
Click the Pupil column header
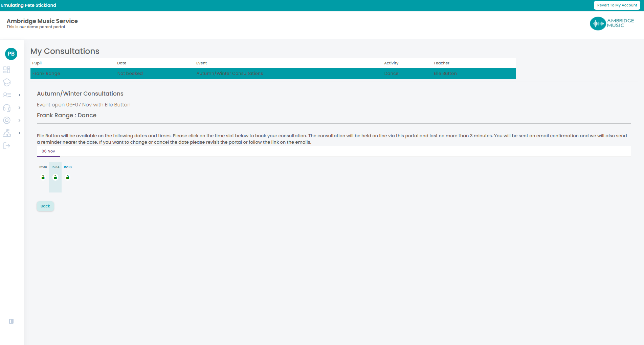click(x=37, y=63)
